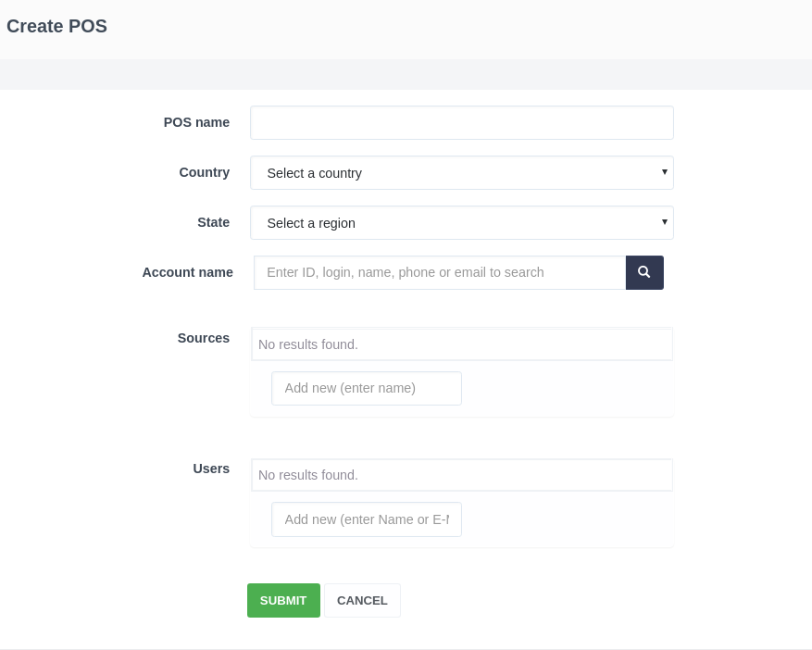Click the 'State' field label
Viewport: 812px width, 650px height.
click(x=213, y=222)
